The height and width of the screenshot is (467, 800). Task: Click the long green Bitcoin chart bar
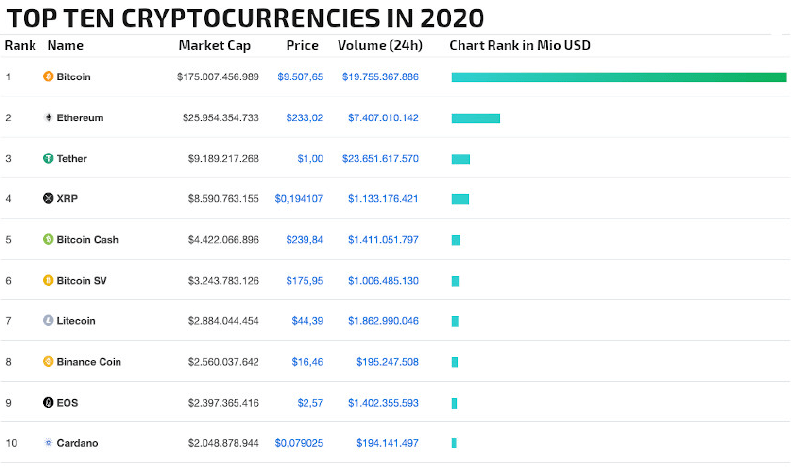point(619,76)
